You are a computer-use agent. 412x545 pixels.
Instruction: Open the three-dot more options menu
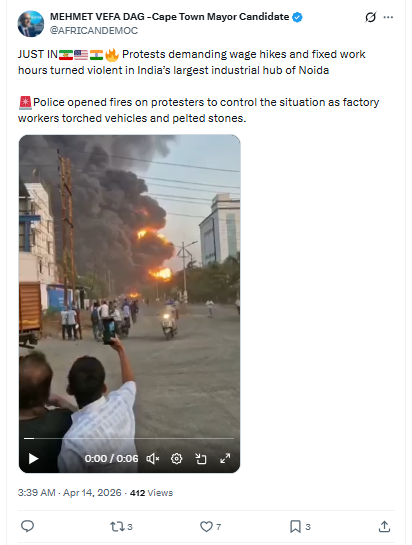[388, 17]
